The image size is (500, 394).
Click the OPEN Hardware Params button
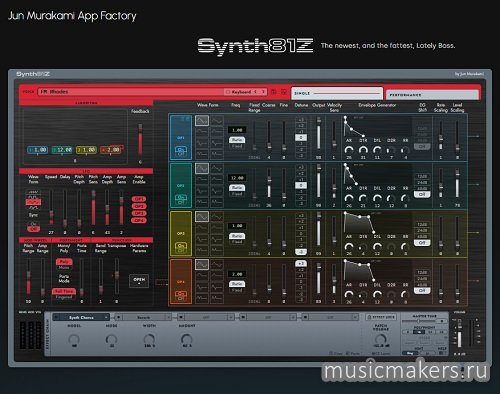coord(139,280)
